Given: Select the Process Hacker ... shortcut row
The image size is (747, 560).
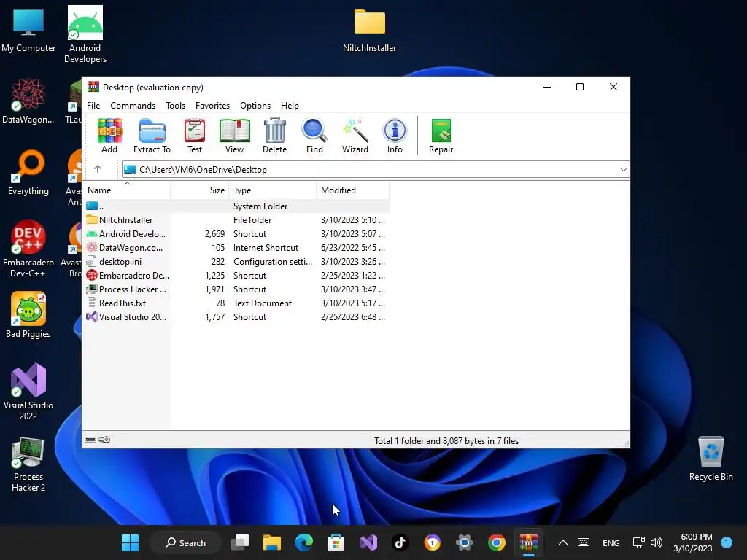Looking at the screenshot, I should 237,289.
